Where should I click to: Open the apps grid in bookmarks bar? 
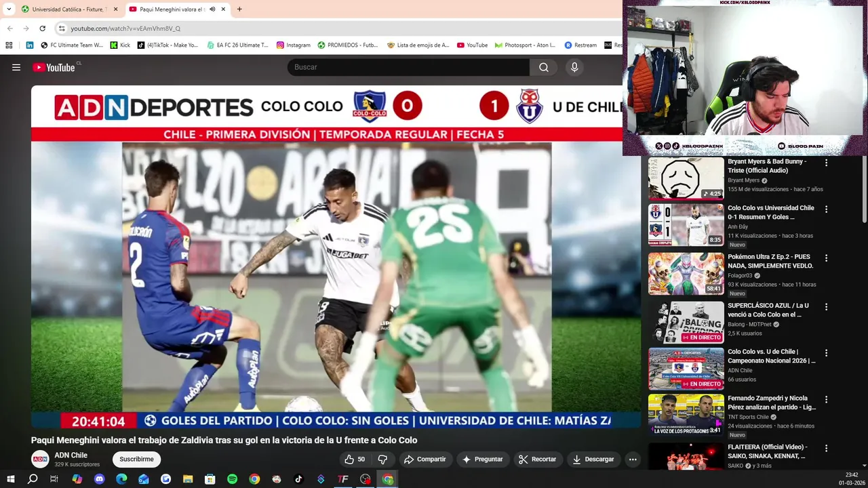click(x=9, y=45)
